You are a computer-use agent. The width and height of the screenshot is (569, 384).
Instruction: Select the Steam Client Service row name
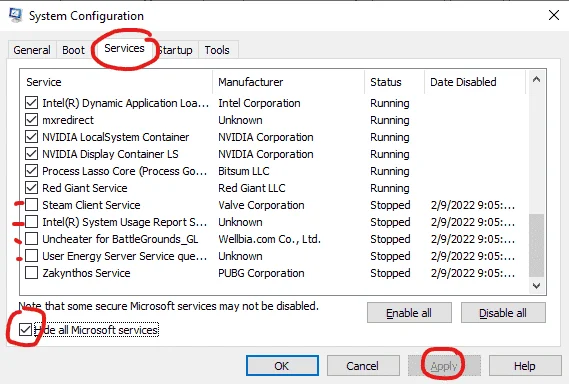pyautogui.click(x=91, y=205)
